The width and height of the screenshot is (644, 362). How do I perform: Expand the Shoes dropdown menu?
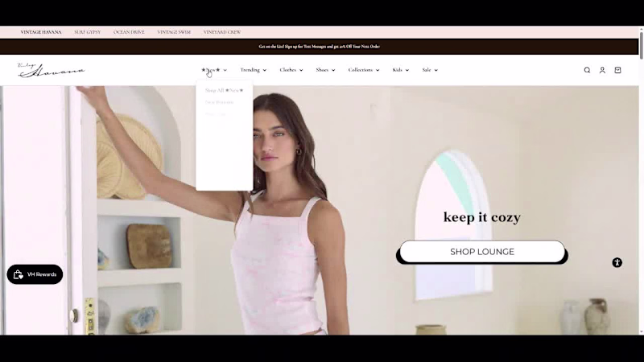(x=325, y=70)
